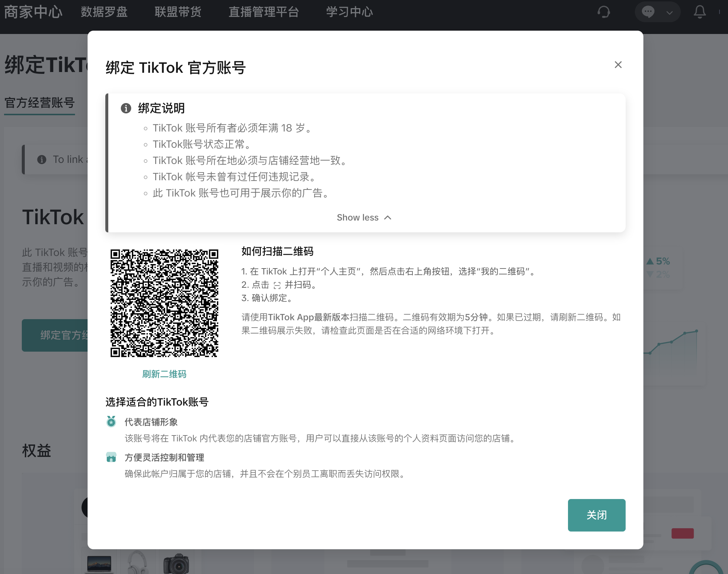
Task: Close dialog with the X icon
Action: 618,65
